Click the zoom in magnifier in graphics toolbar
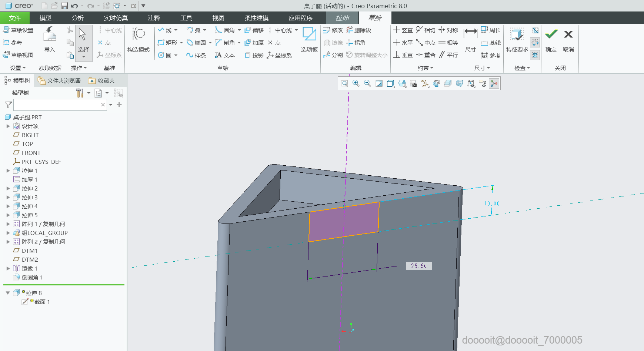This screenshot has height=351, width=644. click(356, 83)
